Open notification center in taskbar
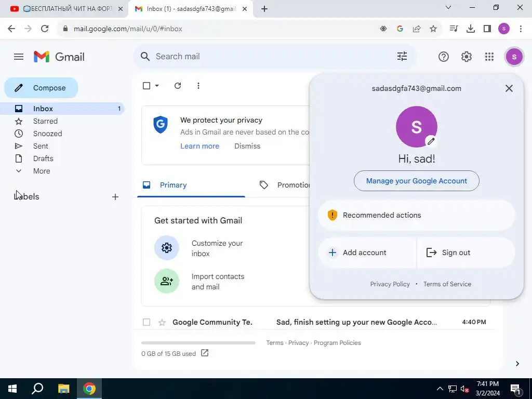 pos(515,389)
